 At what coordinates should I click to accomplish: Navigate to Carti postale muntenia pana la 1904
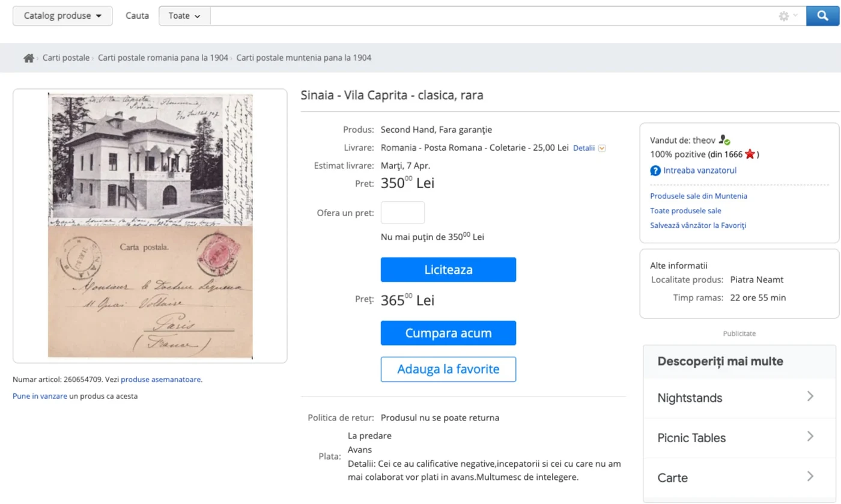[x=304, y=58]
